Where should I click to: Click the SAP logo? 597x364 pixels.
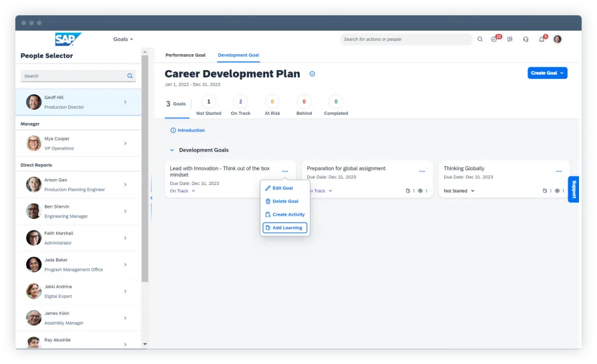(67, 39)
